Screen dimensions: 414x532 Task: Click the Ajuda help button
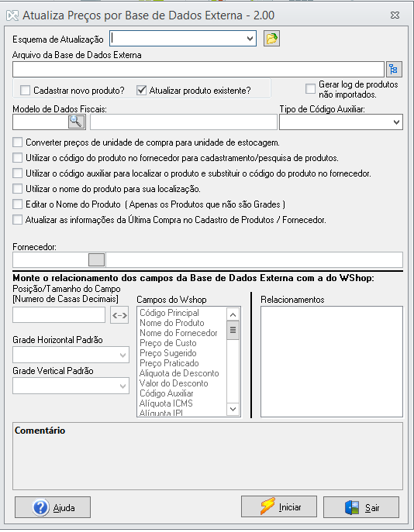point(53,507)
